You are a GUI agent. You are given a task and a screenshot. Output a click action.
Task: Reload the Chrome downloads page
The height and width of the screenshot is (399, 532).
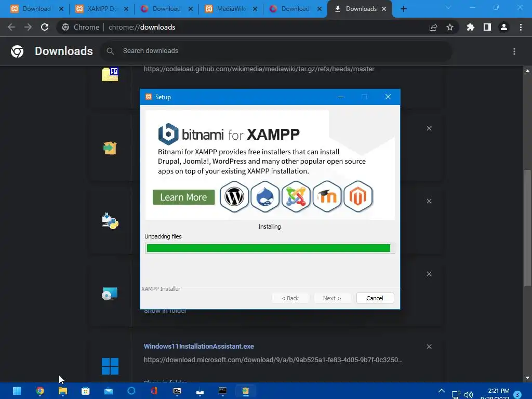(x=45, y=27)
